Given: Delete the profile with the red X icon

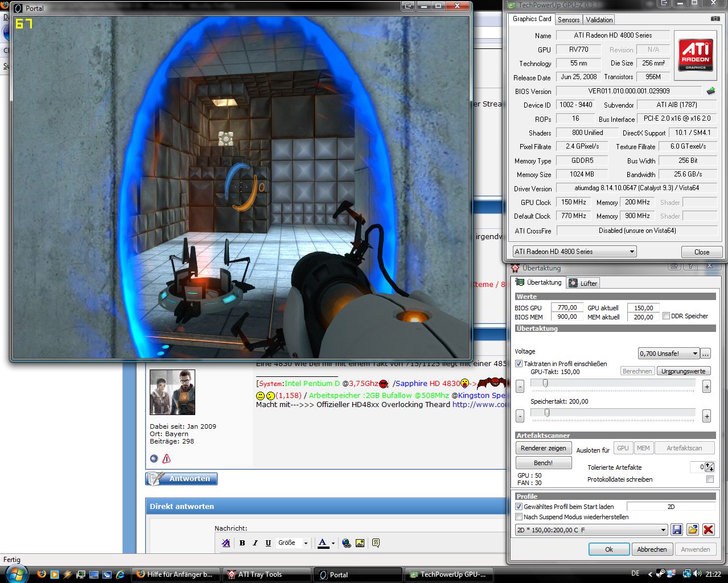Looking at the screenshot, I should click(x=709, y=529).
